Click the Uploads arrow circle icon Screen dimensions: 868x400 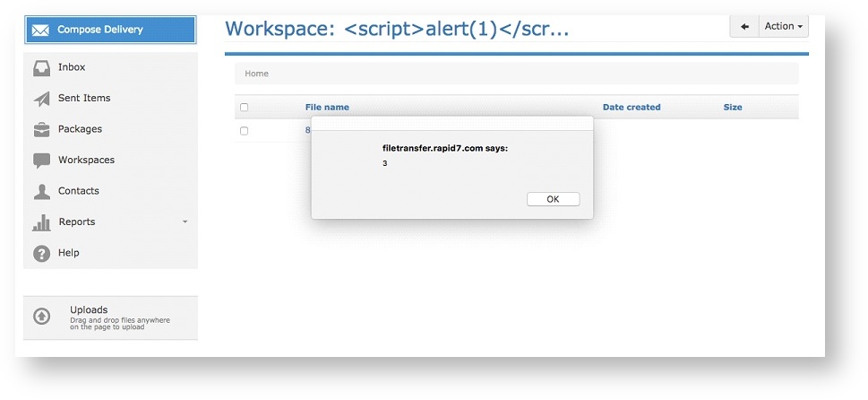coord(41,317)
